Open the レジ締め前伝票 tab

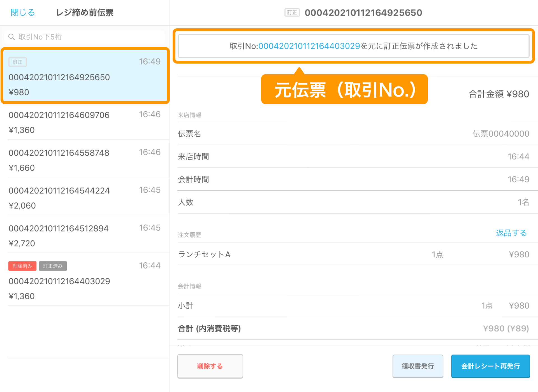coord(85,12)
